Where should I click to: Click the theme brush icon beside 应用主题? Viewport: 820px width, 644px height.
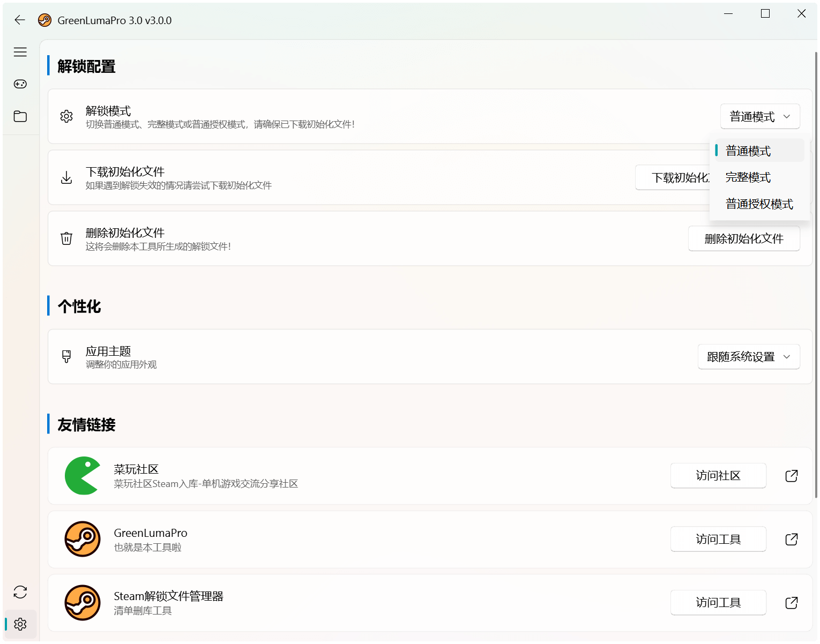pos(66,356)
